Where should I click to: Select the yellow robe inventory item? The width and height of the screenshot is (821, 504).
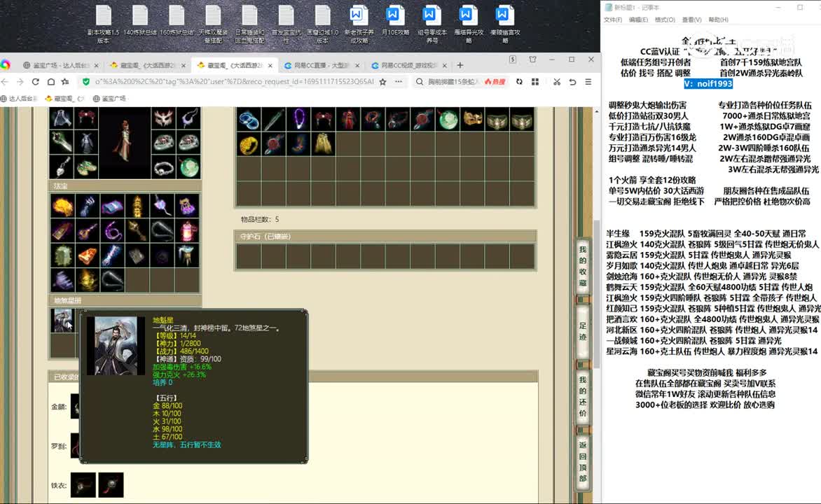coord(323,144)
